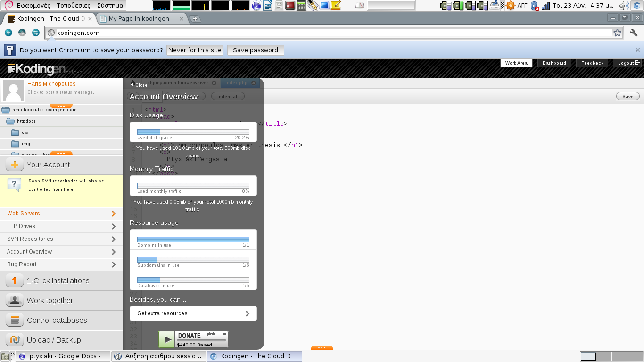Expand Bug Report section
Screen dimensions: 644x362
tap(61, 264)
